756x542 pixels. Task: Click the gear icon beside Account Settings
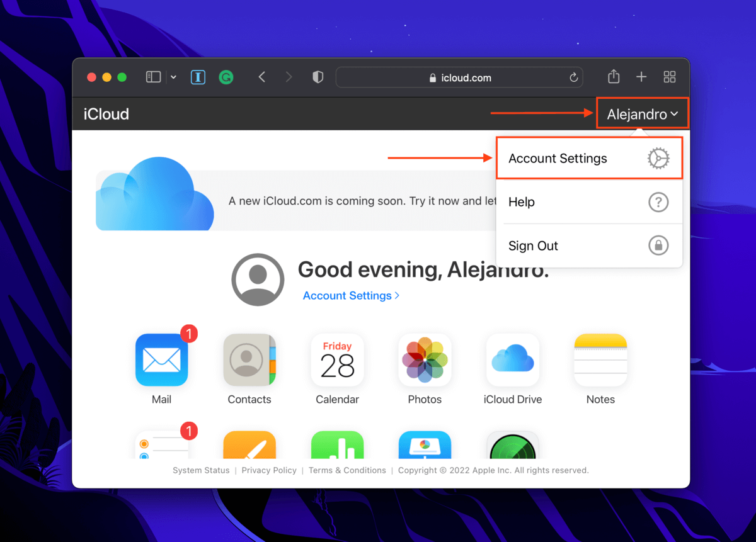point(658,159)
